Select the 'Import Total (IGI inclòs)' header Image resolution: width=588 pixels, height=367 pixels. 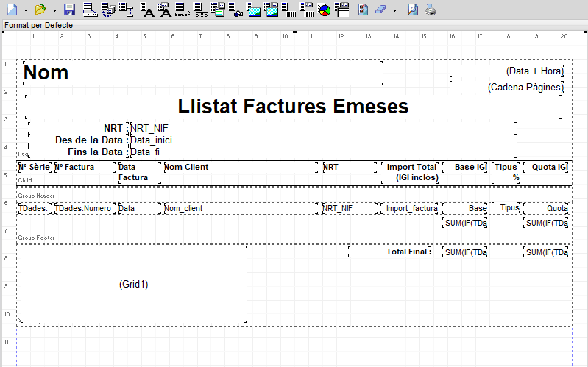[410, 172]
